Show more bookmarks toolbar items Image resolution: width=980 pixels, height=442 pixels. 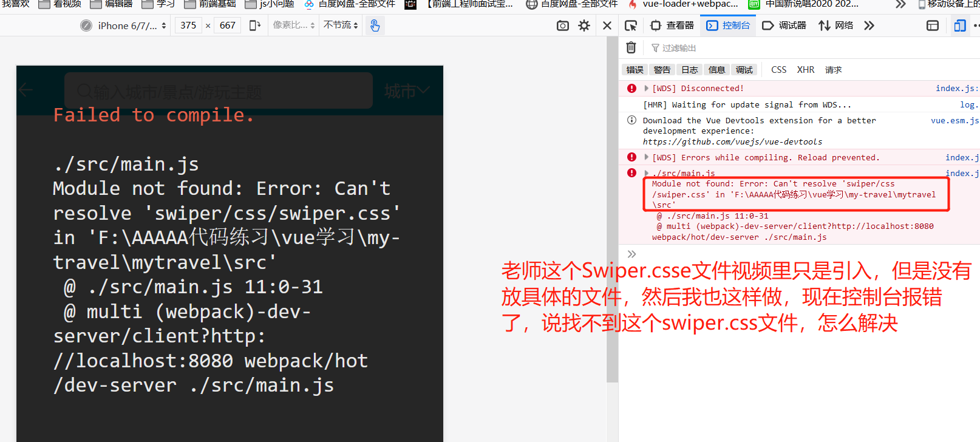901,4
